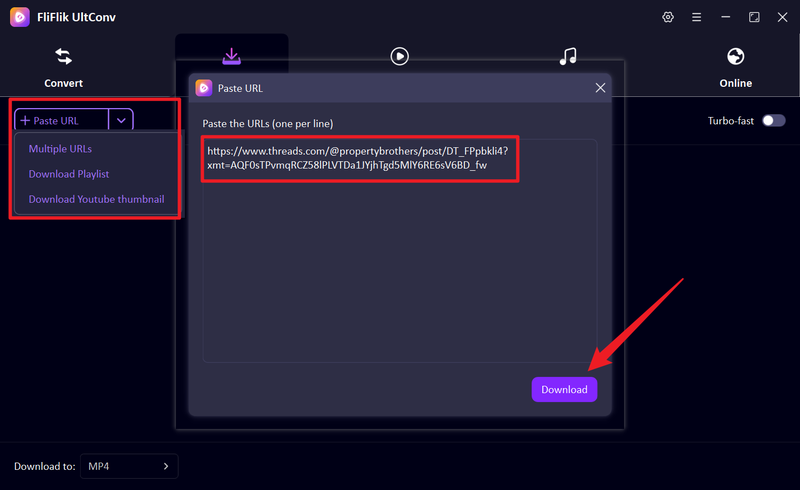Click the Turbo-fast label text
800x490 pixels.
click(x=731, y=120)
